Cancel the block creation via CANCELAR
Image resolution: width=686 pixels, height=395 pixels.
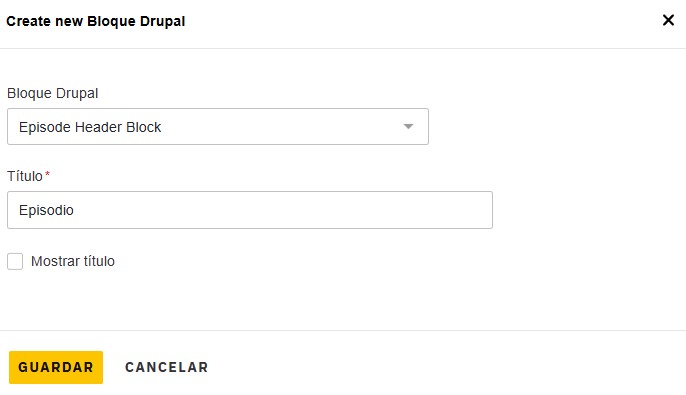[x=167, y=367]
